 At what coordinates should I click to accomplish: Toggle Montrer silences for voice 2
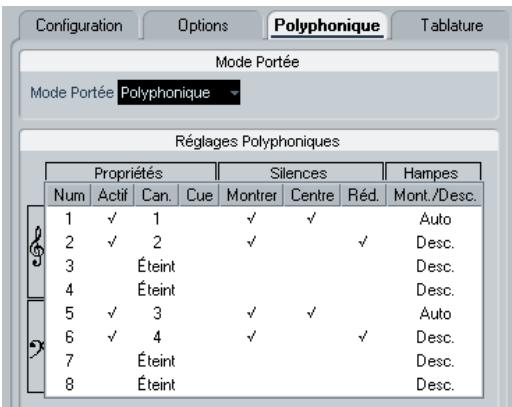point(251,242)
